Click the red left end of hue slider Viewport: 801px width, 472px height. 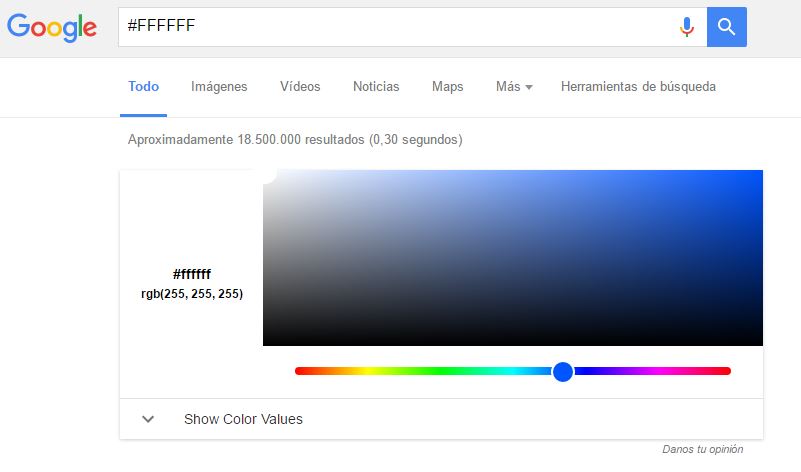pos(300,371)
